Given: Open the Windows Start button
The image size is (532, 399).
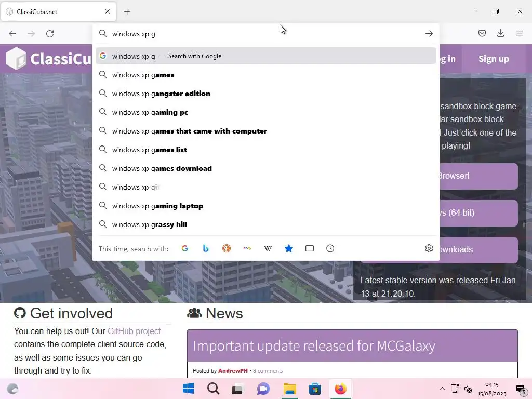Looking at the screenshot, I should click(x=188, y=389).
